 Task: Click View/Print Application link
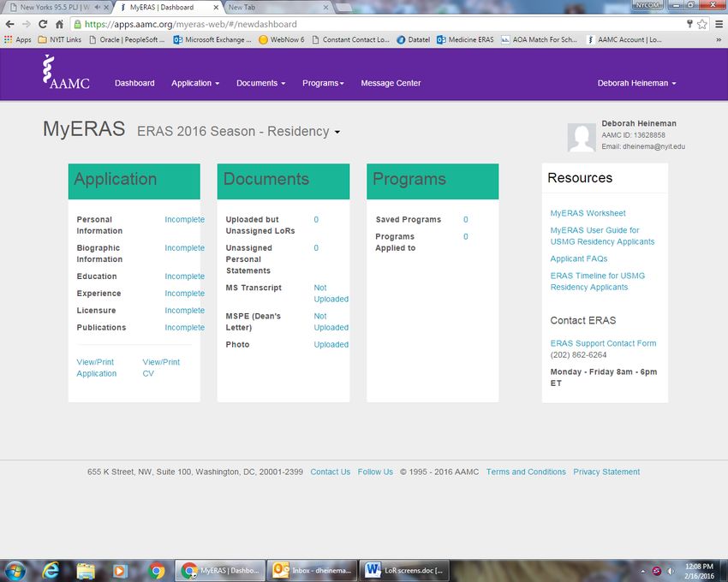click(97, 367)
